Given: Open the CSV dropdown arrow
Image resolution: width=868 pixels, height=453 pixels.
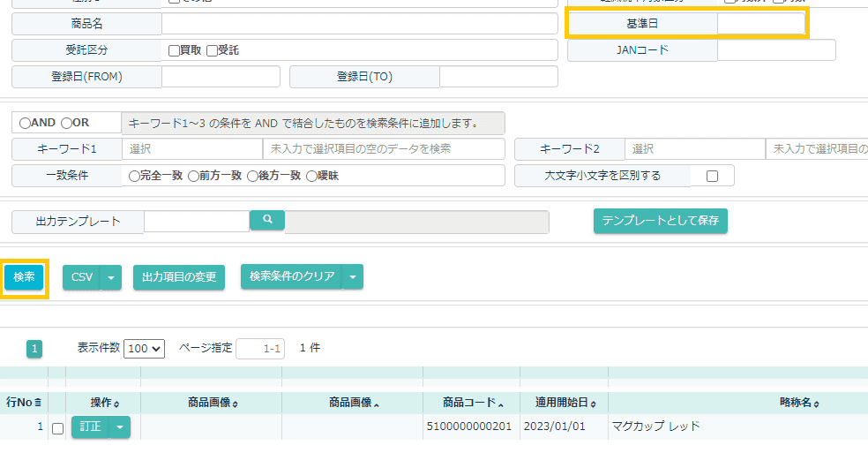Looking at the screenshot, I should click(x=111, y=277).
